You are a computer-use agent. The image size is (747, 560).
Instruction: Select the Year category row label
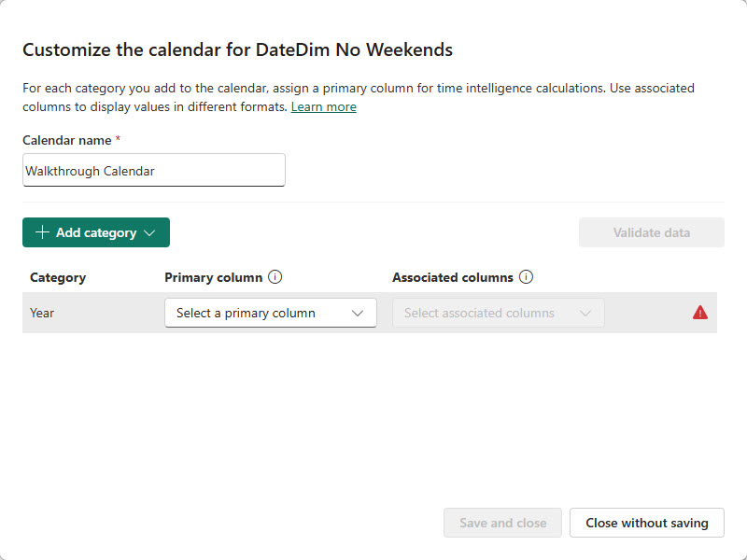tap(42, 313)
